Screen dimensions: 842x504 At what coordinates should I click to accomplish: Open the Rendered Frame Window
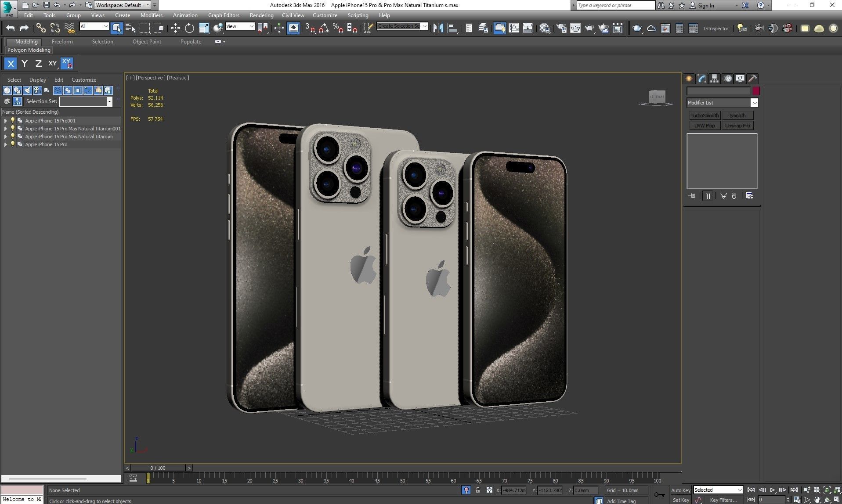(x=575, y=28)
